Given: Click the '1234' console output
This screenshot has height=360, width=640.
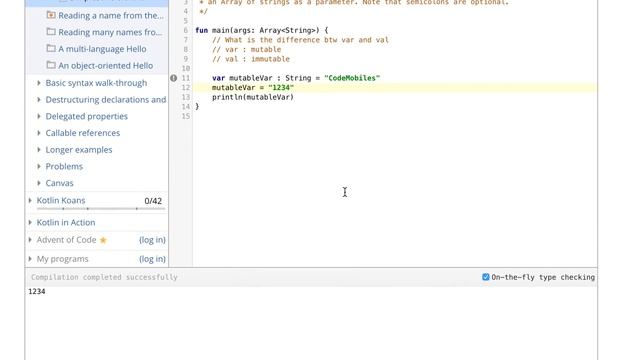Looking at the screenshot, I should pos(37,291).
